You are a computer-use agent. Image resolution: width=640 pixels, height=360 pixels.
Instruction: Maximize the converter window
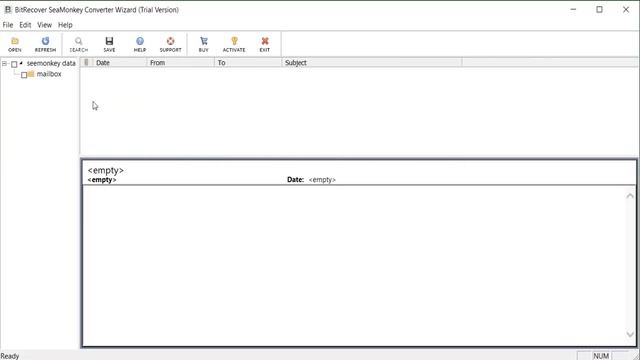coord(599,9)
